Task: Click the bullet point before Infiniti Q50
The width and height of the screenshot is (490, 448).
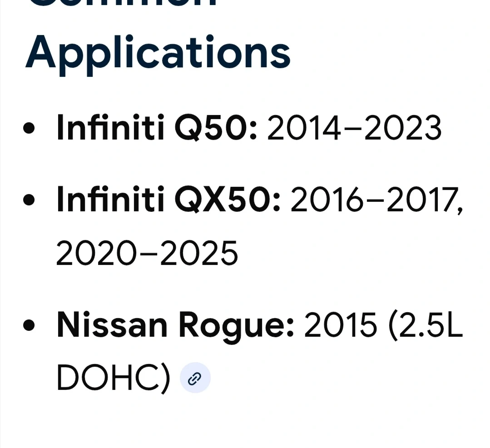Action: (x=29, y=128)
